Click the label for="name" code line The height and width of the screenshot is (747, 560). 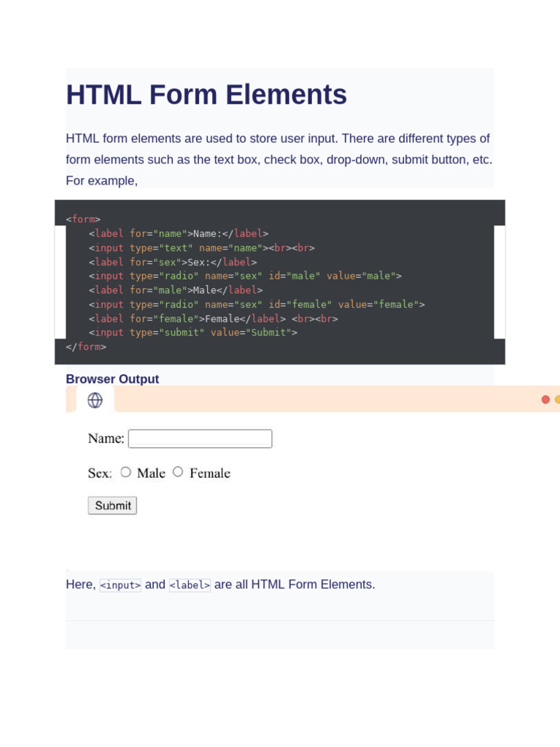tap(178, 233)
